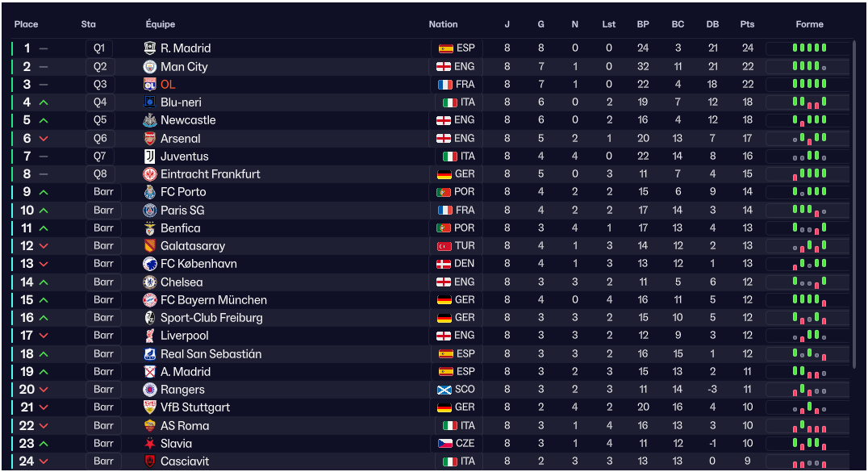
Task: Click the Q1 qualification status badge
Action: coord(99,48)
